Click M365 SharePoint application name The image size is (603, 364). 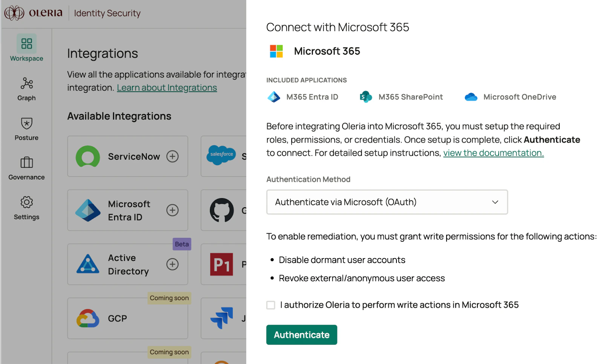[411, 97]
